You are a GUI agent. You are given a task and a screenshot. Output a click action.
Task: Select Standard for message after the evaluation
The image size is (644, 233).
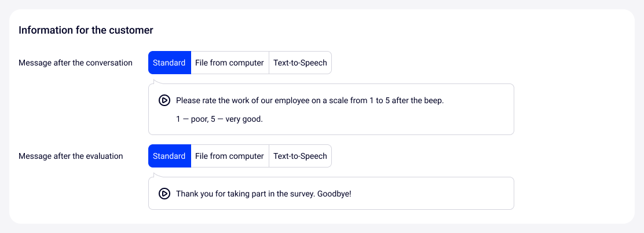(x=169, y=156)
